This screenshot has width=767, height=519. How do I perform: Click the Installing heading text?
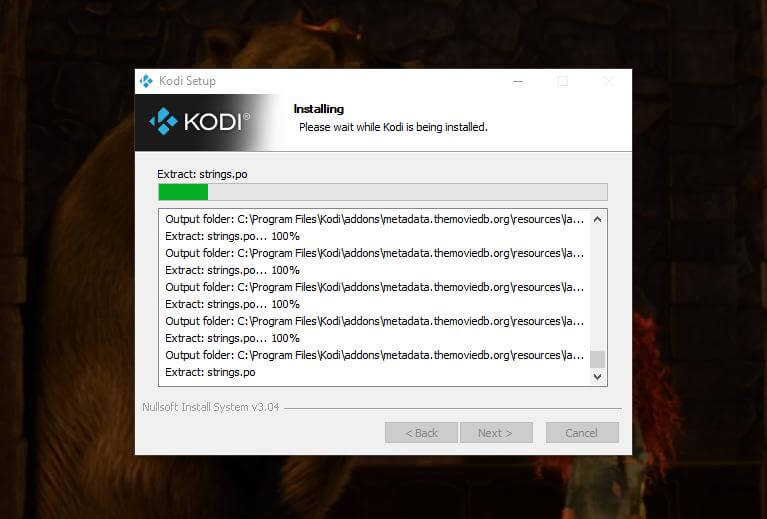[318, 109]
